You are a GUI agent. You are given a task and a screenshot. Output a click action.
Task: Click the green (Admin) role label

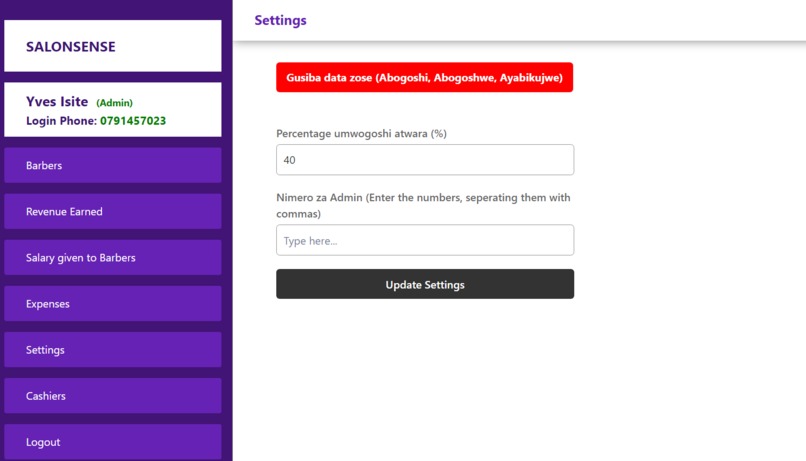(x=114, y=103)
